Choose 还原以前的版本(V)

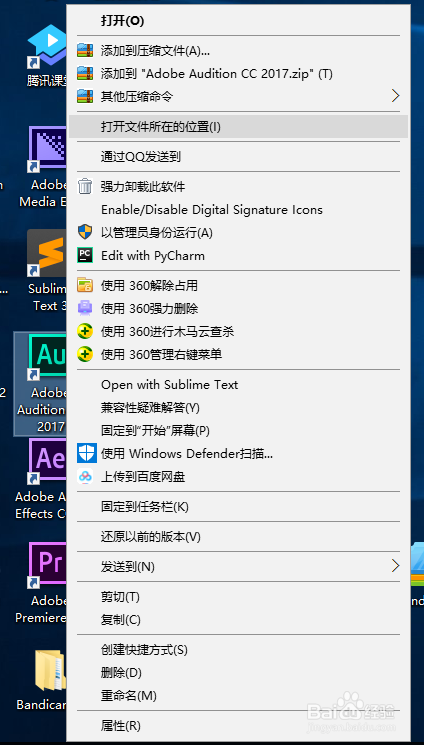point(239,536)
